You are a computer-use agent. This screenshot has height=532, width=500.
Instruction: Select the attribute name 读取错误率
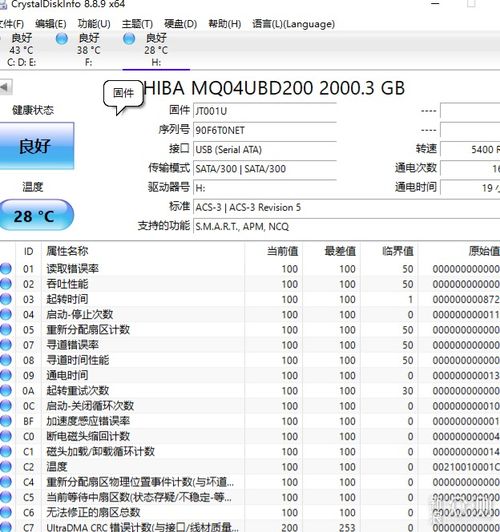72,269
